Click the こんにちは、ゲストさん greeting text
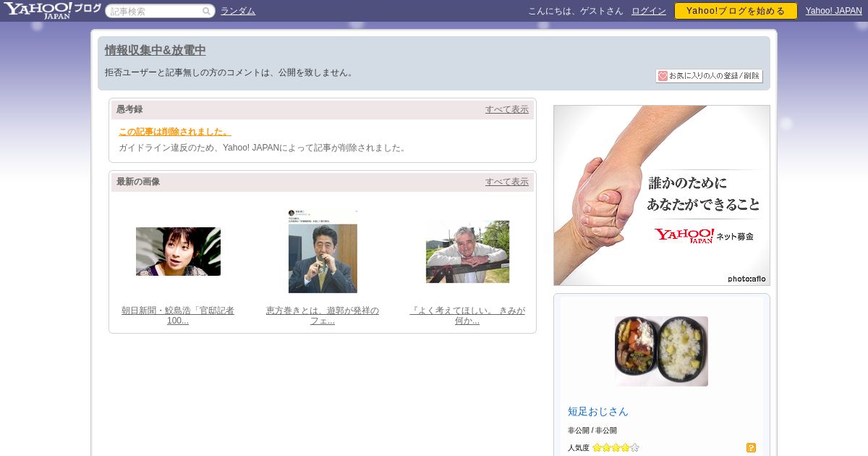The width and height of the screenshot is (868, 456). pos(576,11)
